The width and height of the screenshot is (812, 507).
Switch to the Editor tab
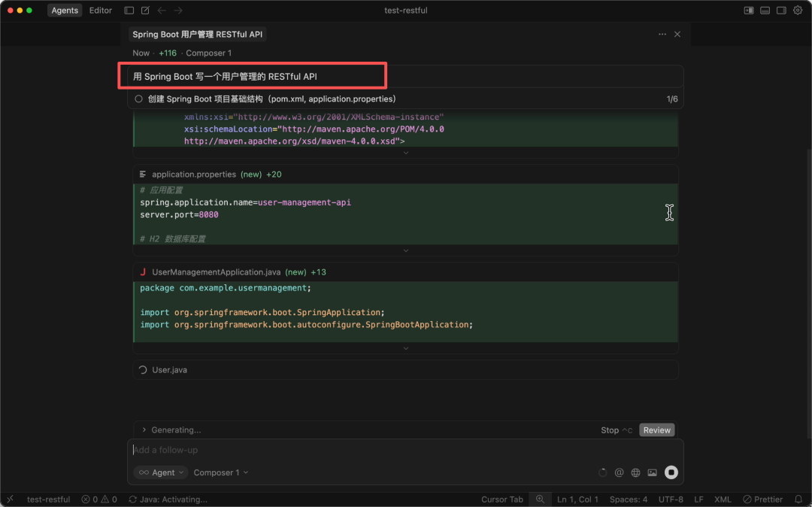(101, 11)
